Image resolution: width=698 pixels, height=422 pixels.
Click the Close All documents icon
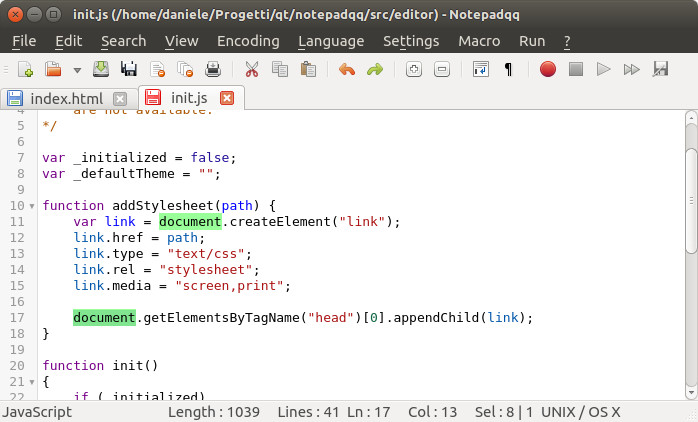coord(185,69)
